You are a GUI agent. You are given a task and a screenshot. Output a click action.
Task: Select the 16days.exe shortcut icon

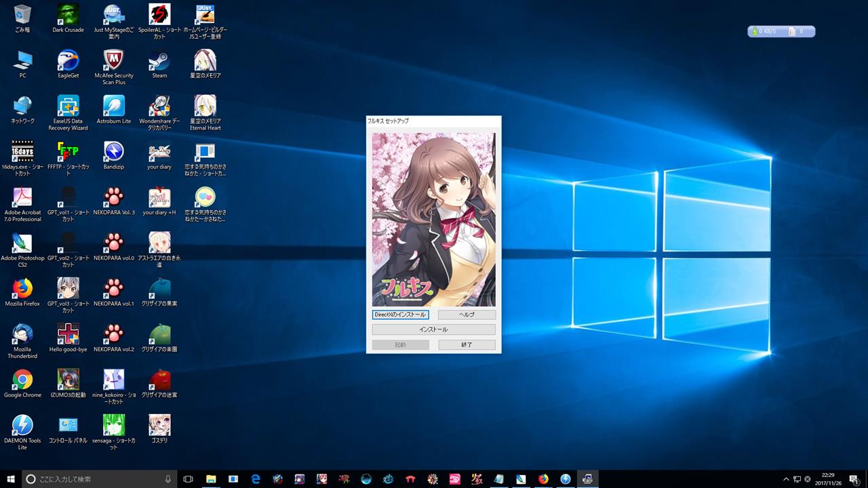pos(22,159)
